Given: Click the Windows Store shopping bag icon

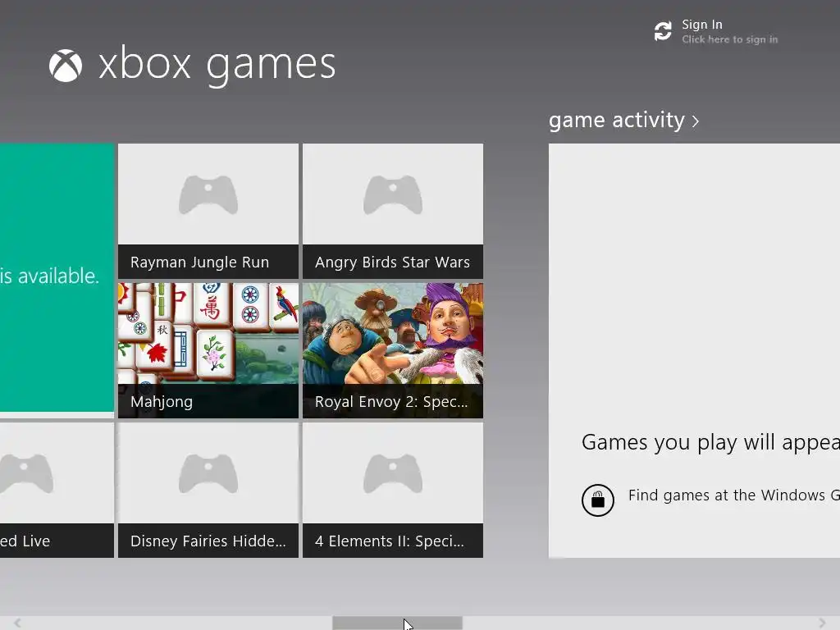Looking at the screenshot, I should coord(598,500).
